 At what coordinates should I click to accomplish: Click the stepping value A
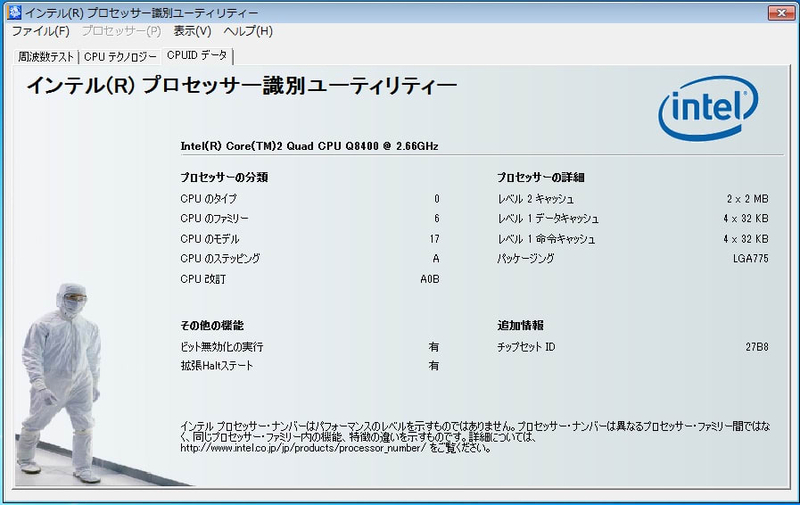(x=436, y=259)
